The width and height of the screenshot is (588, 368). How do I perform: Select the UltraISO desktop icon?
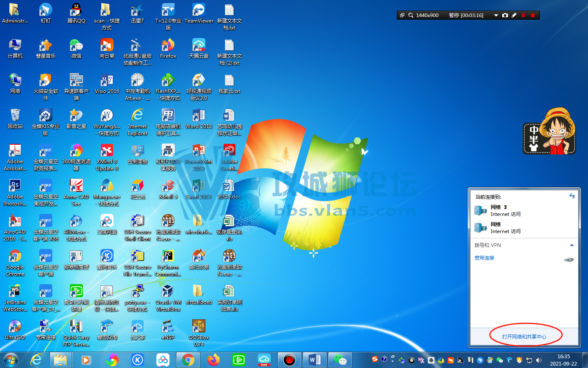click(x=15, y=330)
